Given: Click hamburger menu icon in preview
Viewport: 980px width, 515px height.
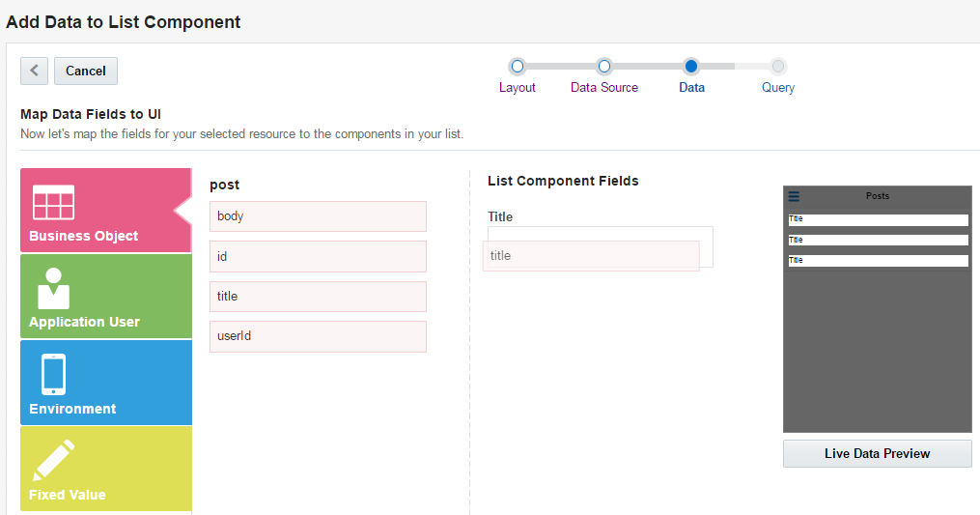Looking at the screenshot, I should click(x=794, y=196).
